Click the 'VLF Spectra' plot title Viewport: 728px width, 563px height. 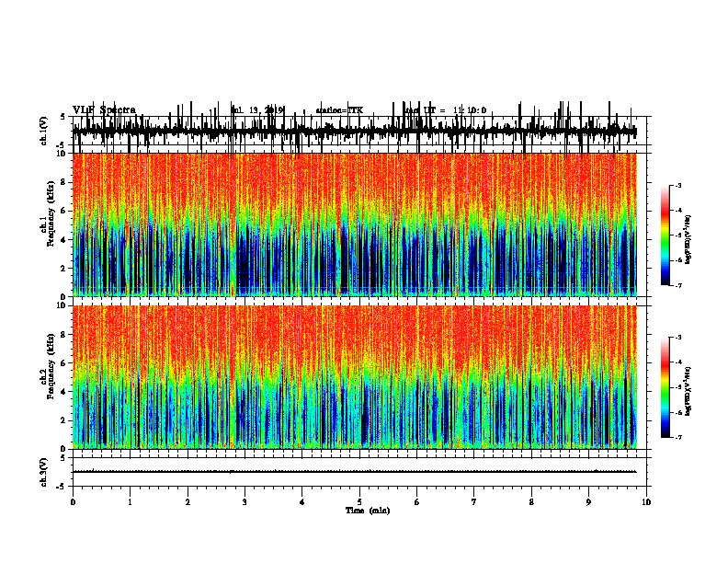coord(104,110)
